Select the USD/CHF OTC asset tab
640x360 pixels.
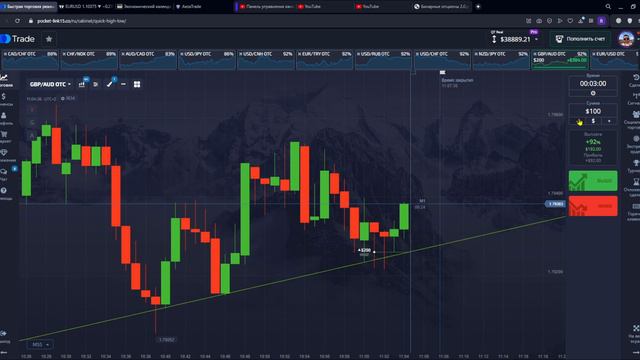tap(442, 60)
